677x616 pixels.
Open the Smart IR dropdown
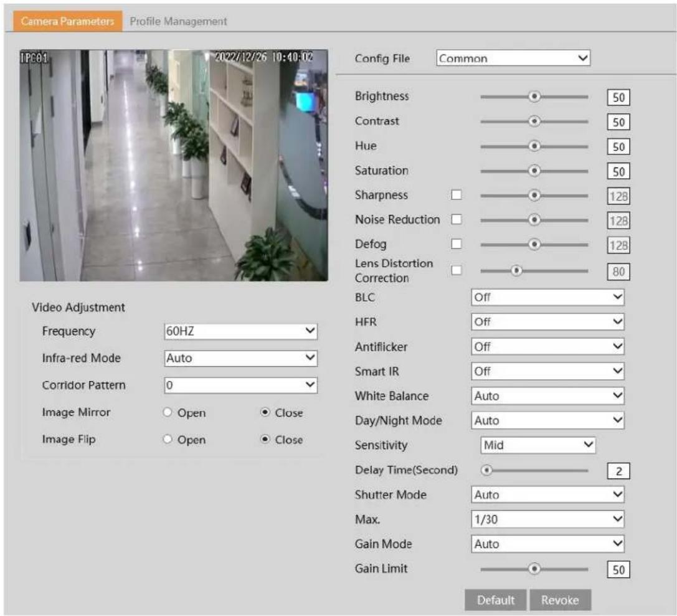pyautogui.click(x=547, y=371)
